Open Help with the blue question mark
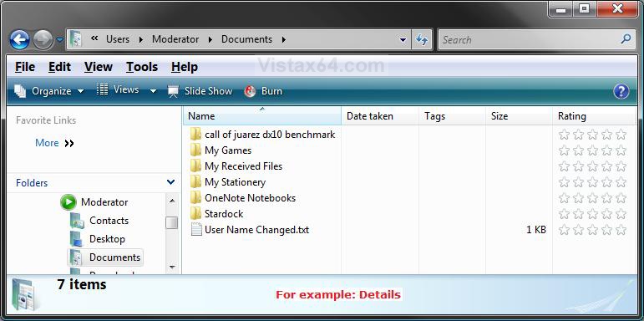This screenshot has width=644, height=321. [x=621, y=91]
